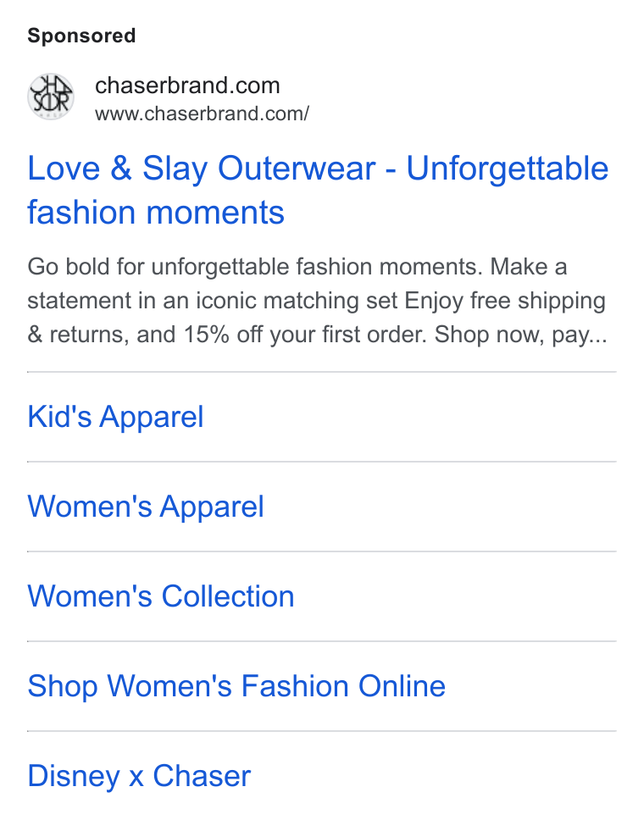644x820 pixels.
Task: Click the word Collection in Women's Collection
Action: coord(228,596)
